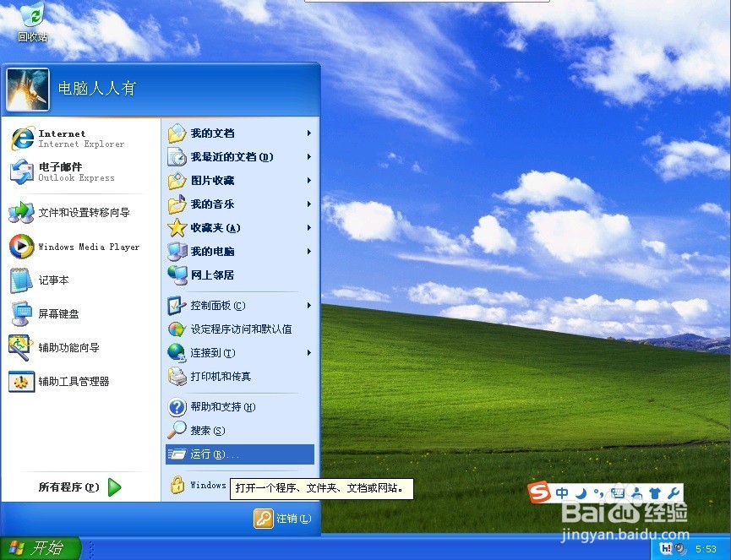Click the Sogou S logo on IME bar
This screenshot has width=731, height=560.
pos(540,492)
